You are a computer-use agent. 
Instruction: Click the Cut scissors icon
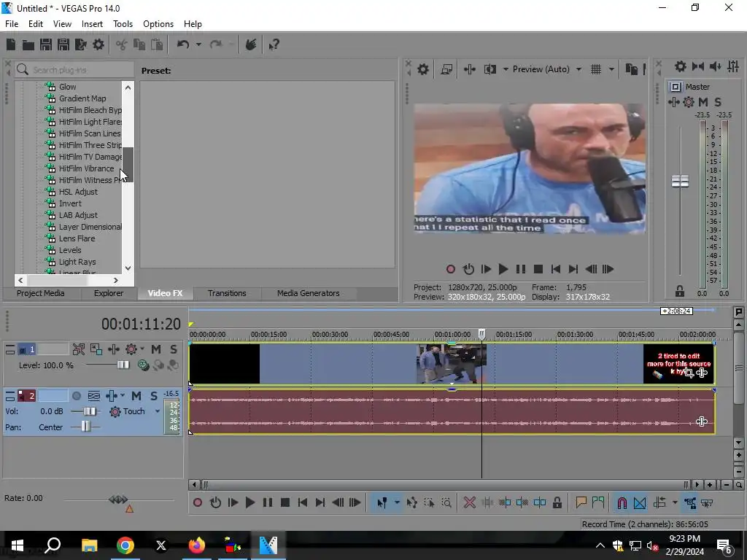tap(122, 44)
